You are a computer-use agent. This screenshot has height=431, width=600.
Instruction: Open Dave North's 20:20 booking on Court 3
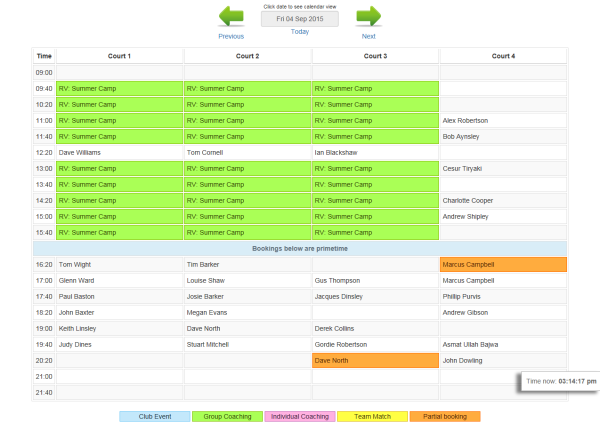tap(375, 361)
